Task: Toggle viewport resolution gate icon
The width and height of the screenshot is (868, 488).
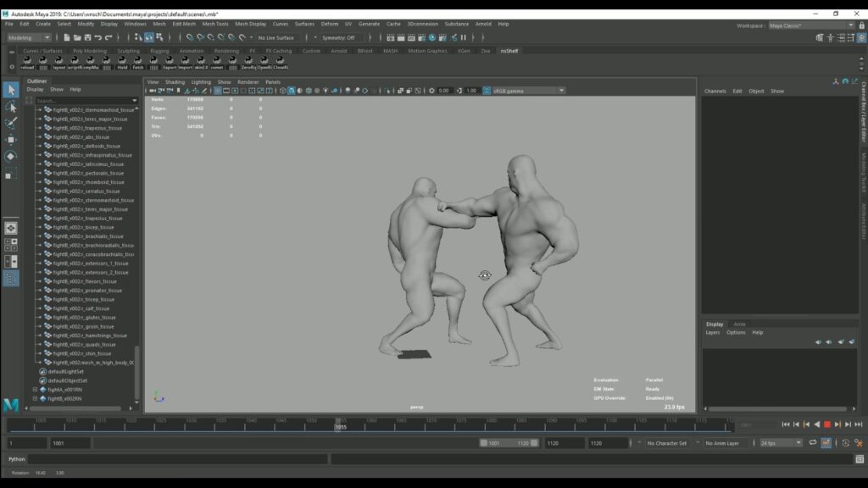Action: click(235, 91)
